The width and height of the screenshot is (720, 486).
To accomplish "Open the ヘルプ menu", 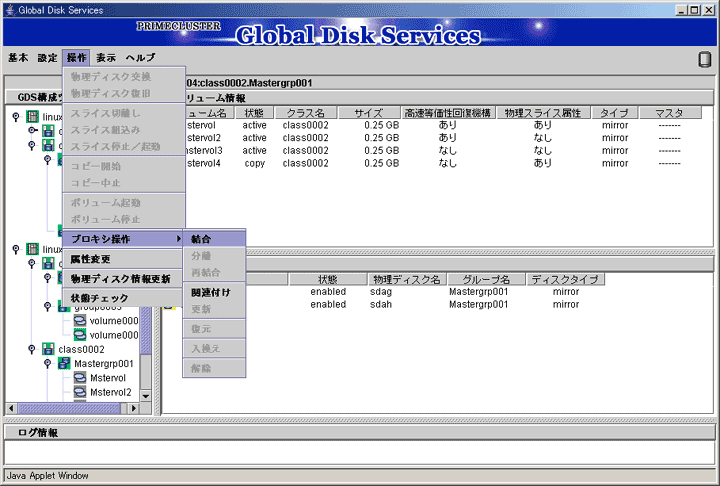I will coord(140,57).
